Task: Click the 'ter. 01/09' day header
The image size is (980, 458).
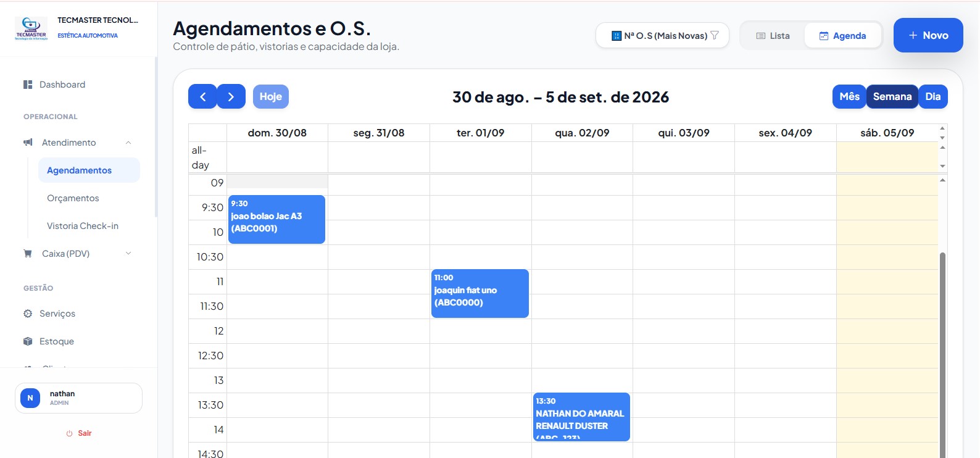Action: coord(480,133)
